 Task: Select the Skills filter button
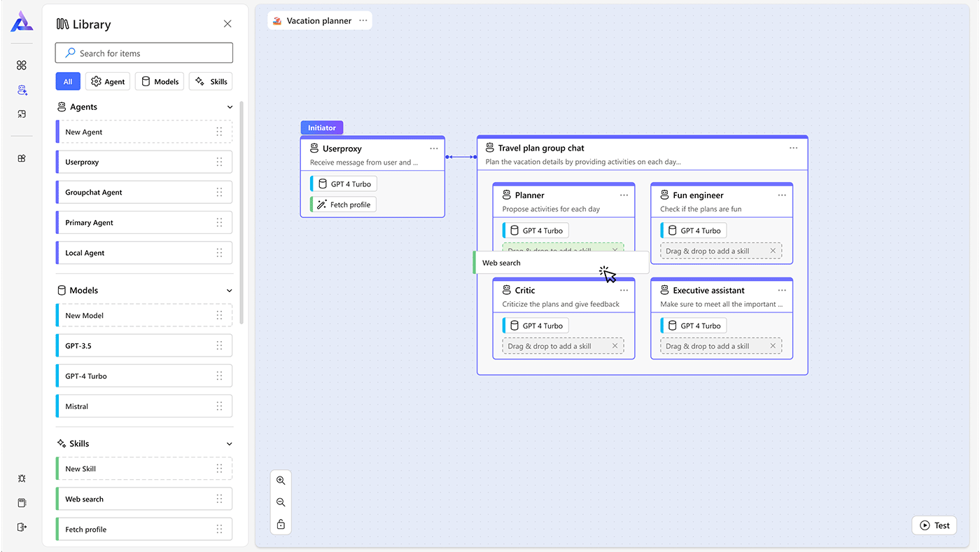[x=211, y=81]
